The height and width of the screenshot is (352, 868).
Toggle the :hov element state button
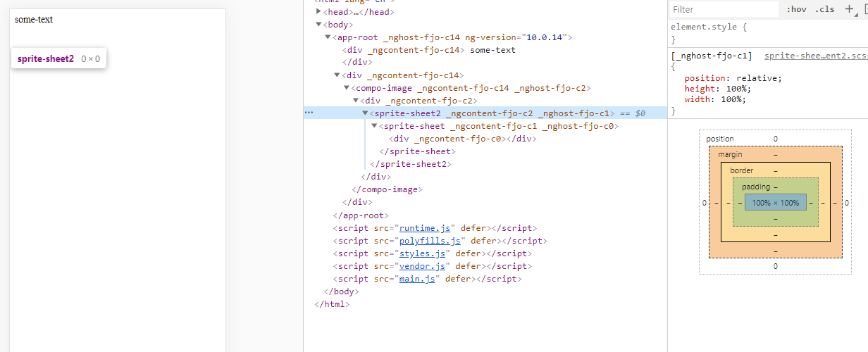(x=796, y=9)
